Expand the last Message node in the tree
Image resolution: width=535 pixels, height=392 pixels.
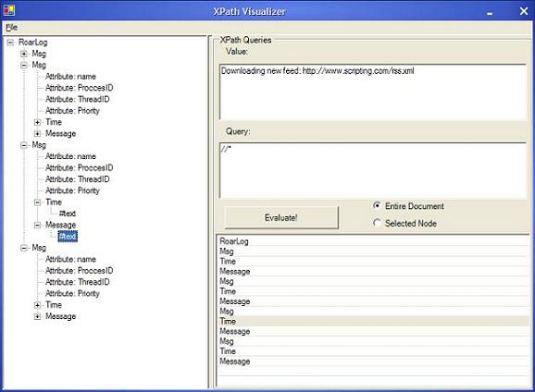tap(38, 316)
